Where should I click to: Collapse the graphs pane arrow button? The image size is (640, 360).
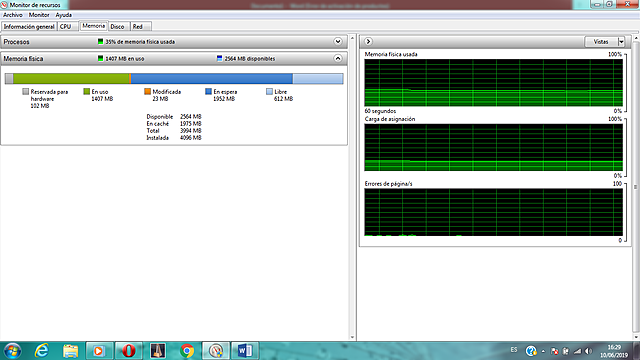(368, 41)
